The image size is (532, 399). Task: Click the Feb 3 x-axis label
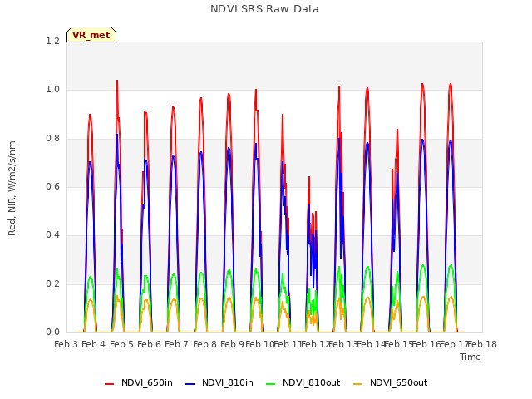[x=66, y=344]
